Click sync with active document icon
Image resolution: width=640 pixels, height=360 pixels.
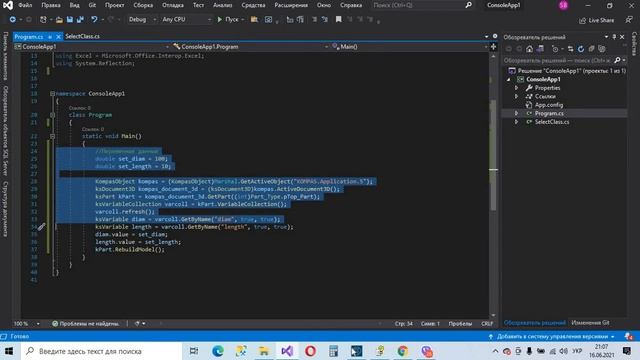[x=570, y=49]
